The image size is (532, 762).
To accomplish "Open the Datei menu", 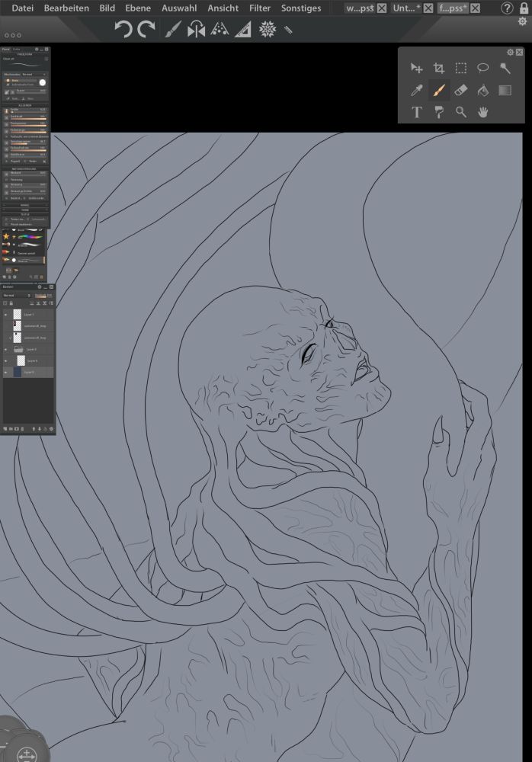I will coord(23,8).
